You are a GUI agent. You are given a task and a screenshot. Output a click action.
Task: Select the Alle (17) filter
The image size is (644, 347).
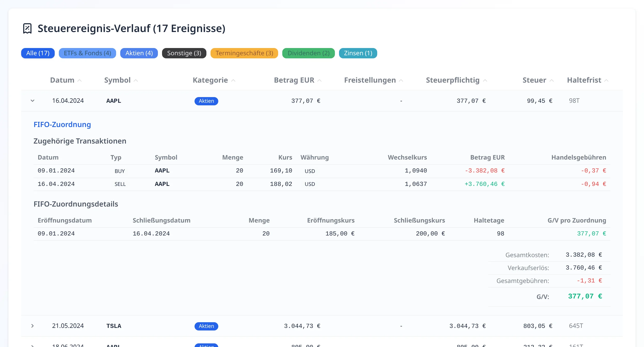point(38,53)
